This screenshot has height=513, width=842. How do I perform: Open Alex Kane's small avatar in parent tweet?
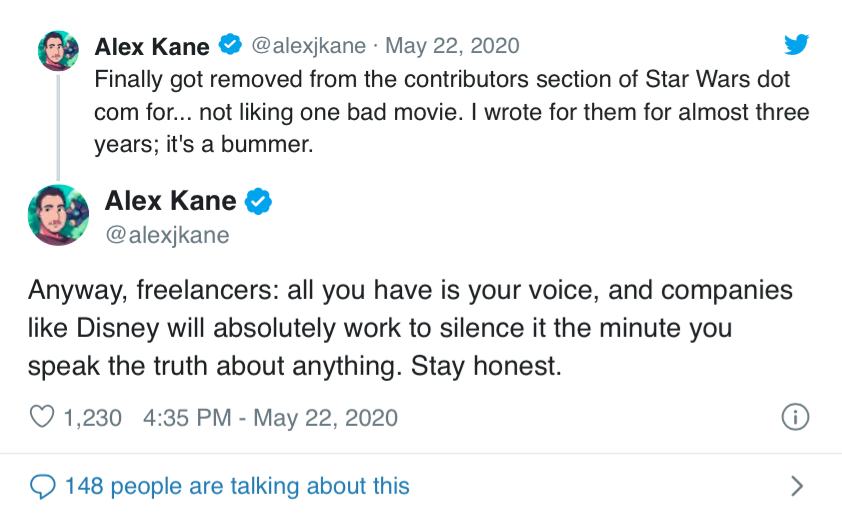[x=58, y=50]
